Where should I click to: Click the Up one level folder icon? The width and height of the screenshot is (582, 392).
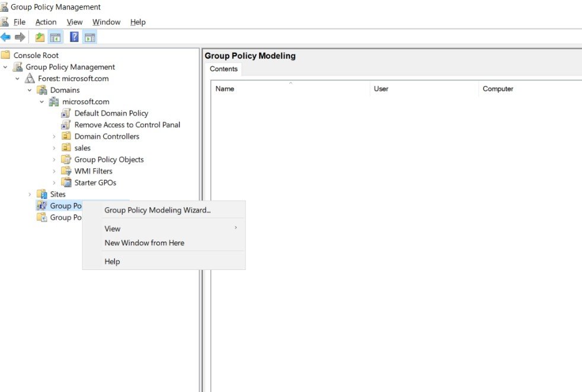click(x=40, y=37)
